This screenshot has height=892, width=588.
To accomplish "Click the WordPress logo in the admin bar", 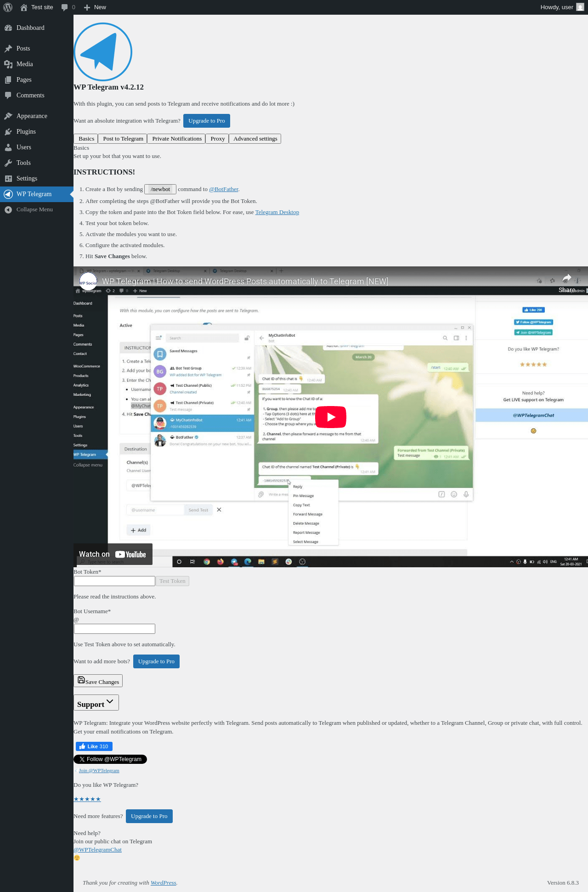I will (7, 7).
